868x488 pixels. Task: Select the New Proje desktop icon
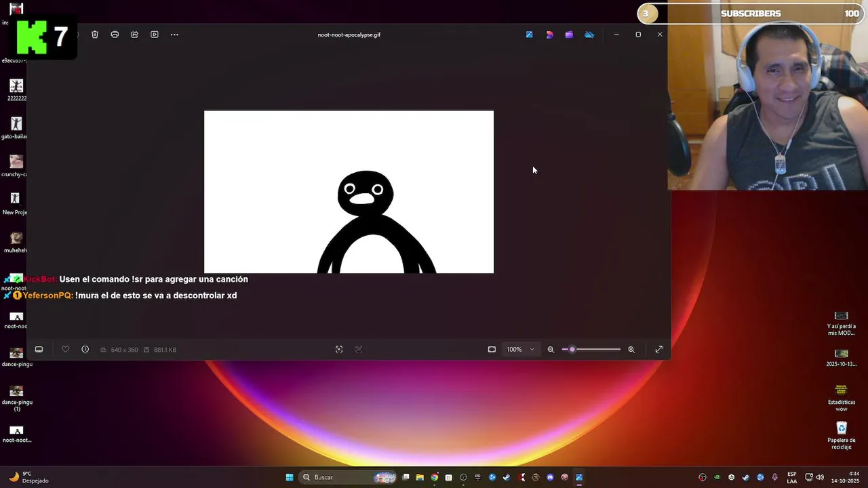15,204
